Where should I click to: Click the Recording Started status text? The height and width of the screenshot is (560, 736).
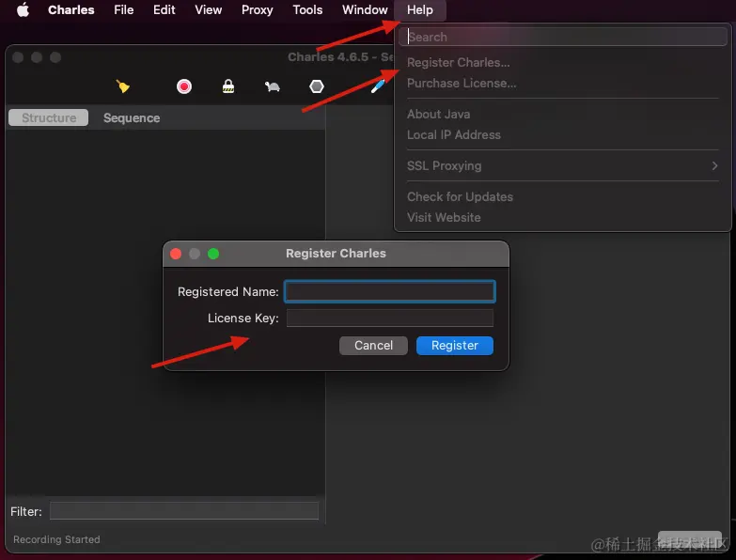pos(56,539)
